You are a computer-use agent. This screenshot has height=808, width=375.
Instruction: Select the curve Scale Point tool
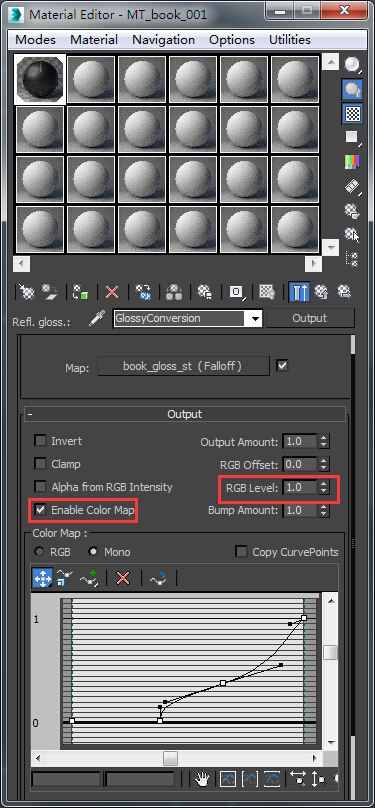(64, 578)
